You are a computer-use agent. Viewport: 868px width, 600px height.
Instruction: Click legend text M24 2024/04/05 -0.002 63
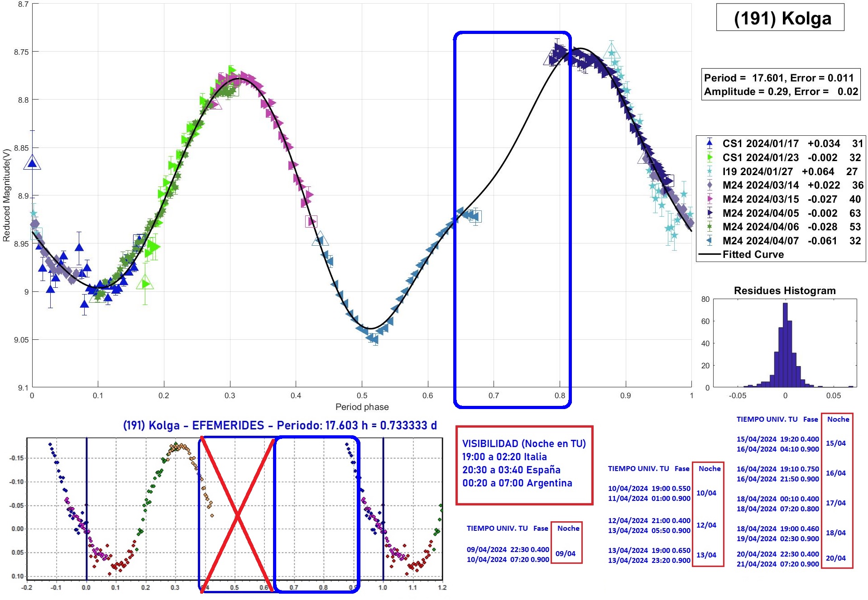(x=791, y=213)
